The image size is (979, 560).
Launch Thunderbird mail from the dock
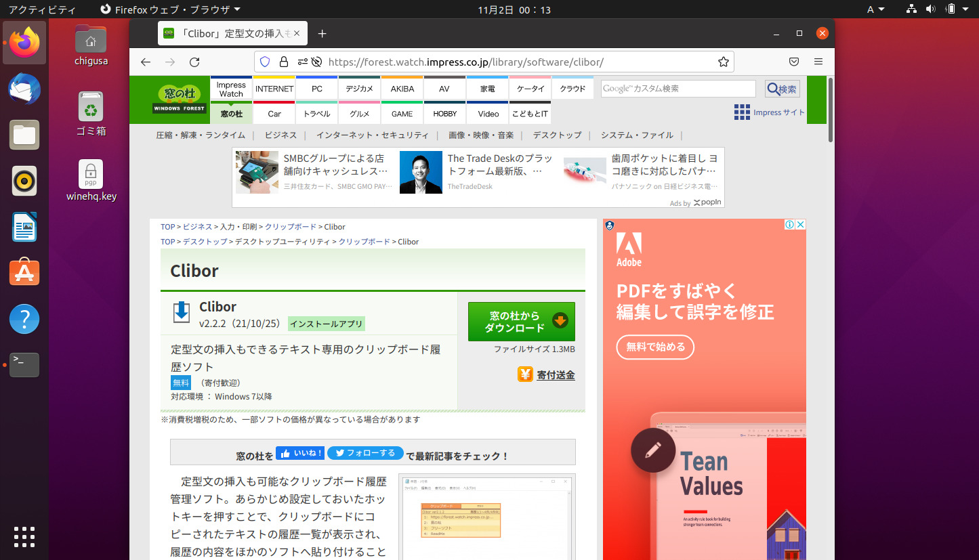[24, 89]
